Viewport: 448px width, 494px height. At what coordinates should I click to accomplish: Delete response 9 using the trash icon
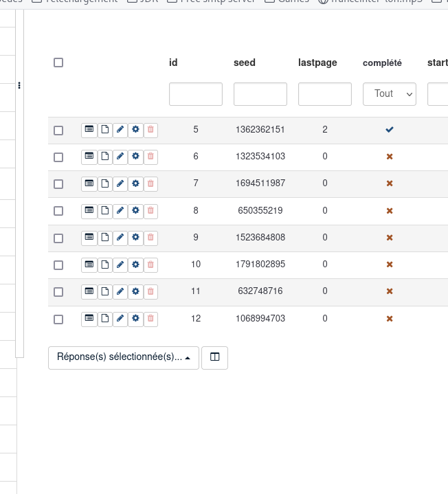151,238
